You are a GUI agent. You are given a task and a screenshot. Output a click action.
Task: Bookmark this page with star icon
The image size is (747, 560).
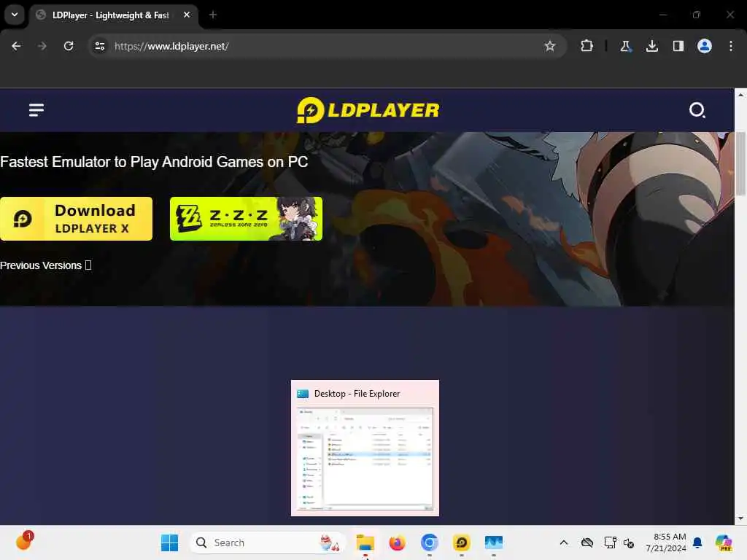coord(550,46)
